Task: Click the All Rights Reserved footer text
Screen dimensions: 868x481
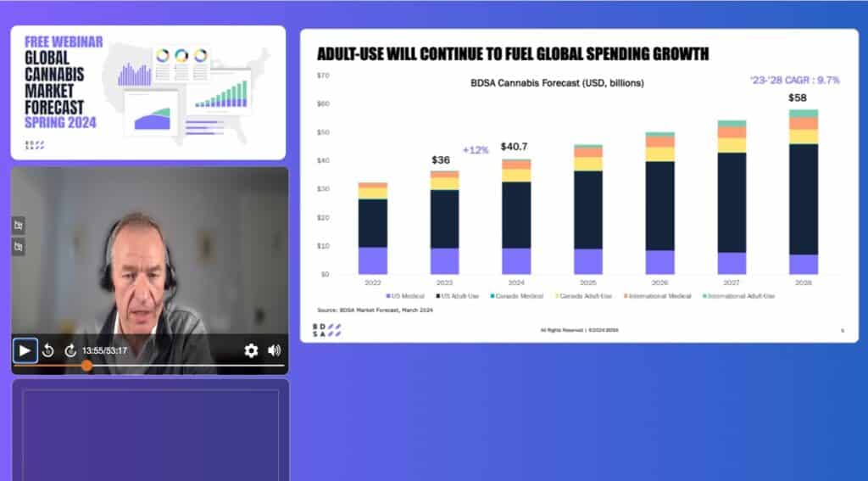Action: (579, 330)
